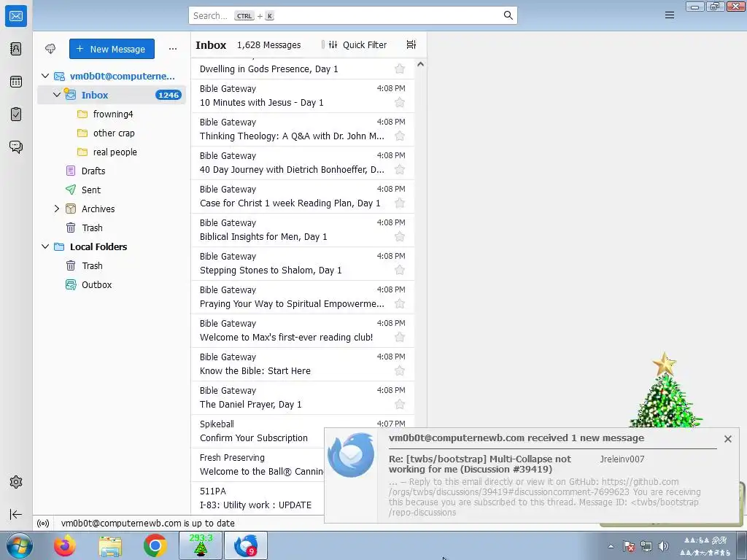Star the '10 Minutes with Jesus' message
The image size is (747, 560).
[x=400, y=102]
